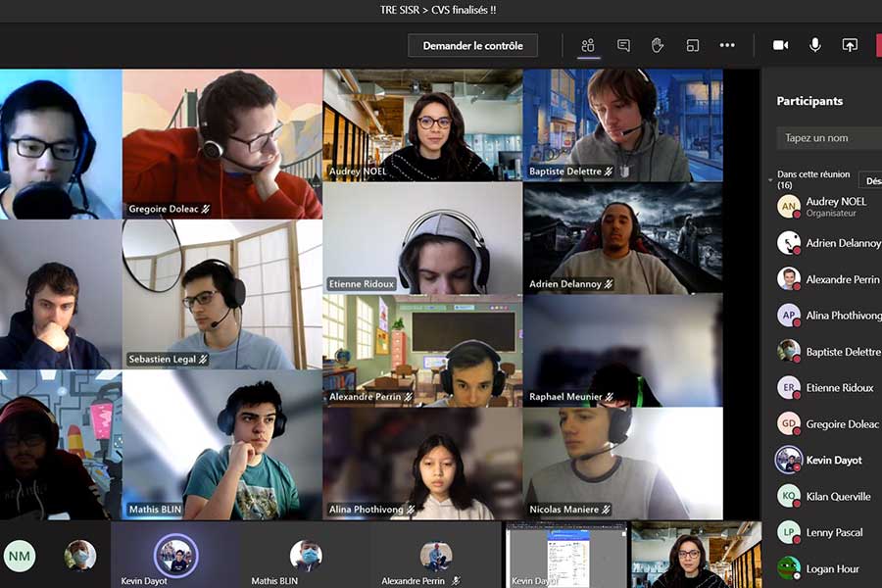Select the NM avatar in bottom strip

[x=19, y=556]
